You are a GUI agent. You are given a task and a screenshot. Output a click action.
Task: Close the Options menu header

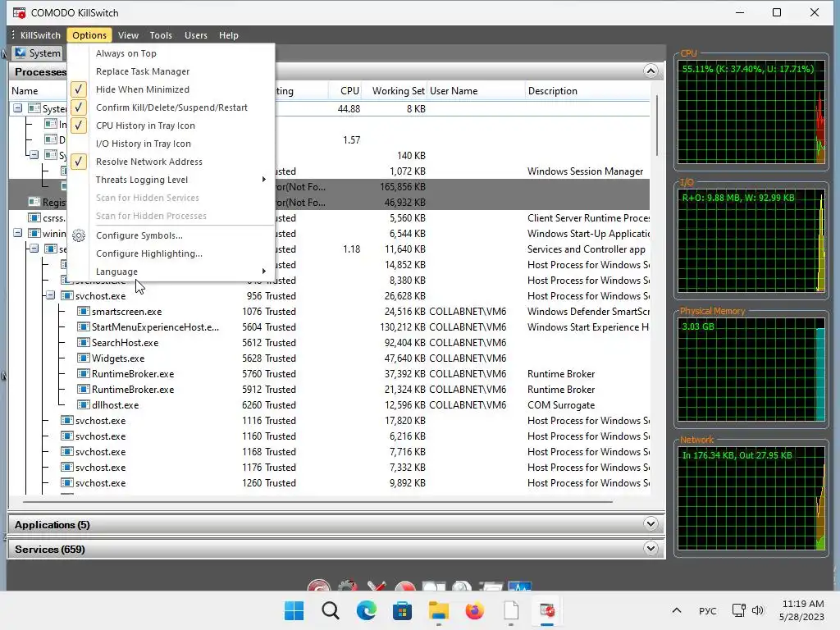tap(89, 35)
